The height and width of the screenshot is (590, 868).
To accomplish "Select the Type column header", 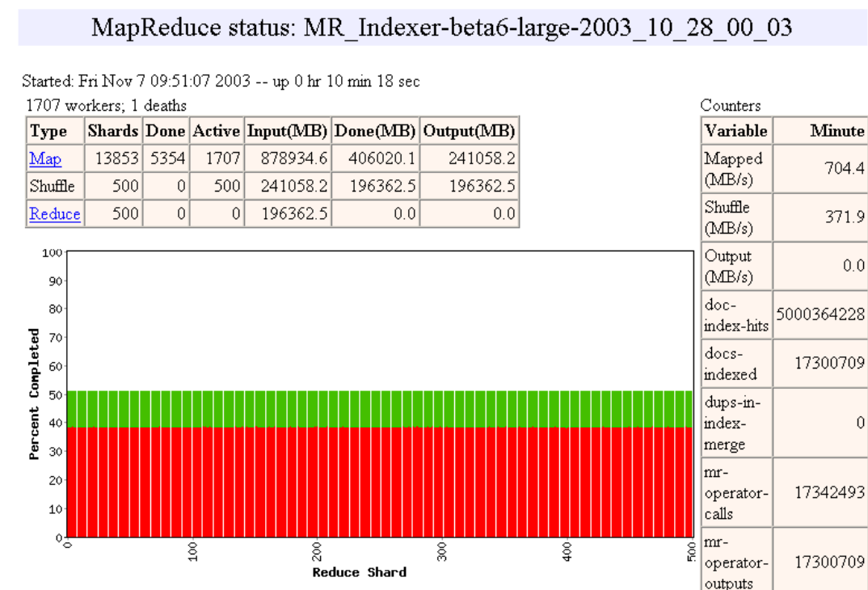I will (48, 131).
